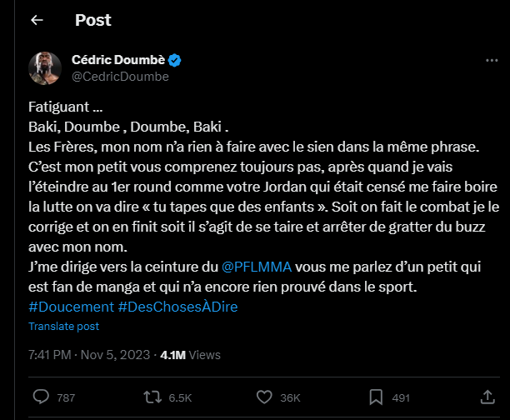Open the three-dot more options menu
Screen dimensions: 510x420
(492, 61)
